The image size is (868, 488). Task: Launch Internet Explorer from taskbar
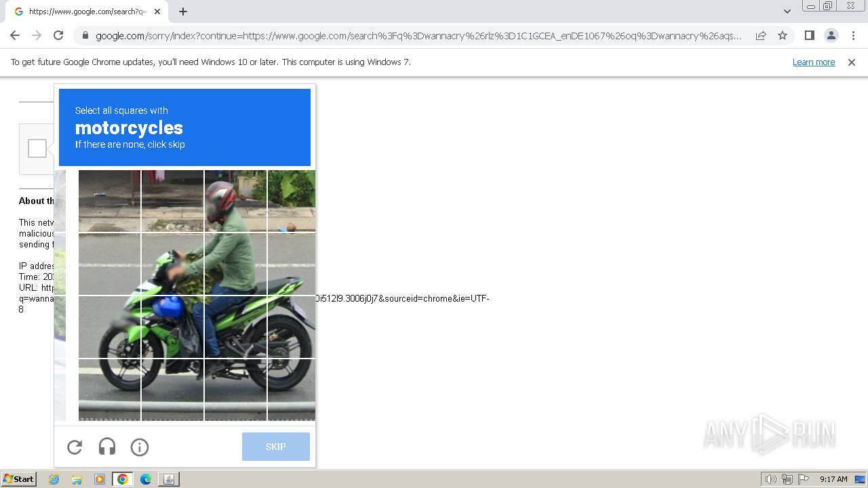tap(54, 479)
